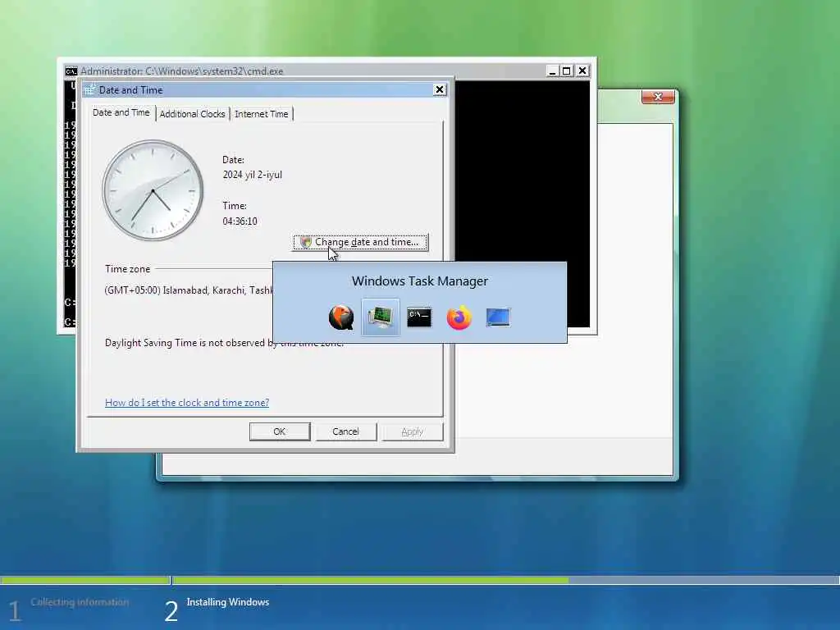
Task: Click the Windows Task Manager switcher title
Action: point(420,281)
